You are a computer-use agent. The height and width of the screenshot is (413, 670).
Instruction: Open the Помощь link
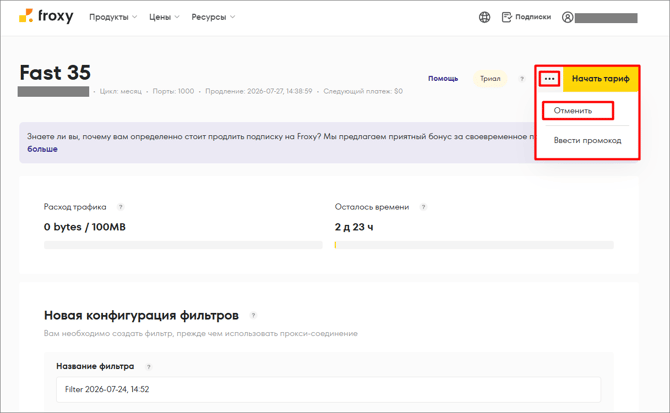coord(443,79)
